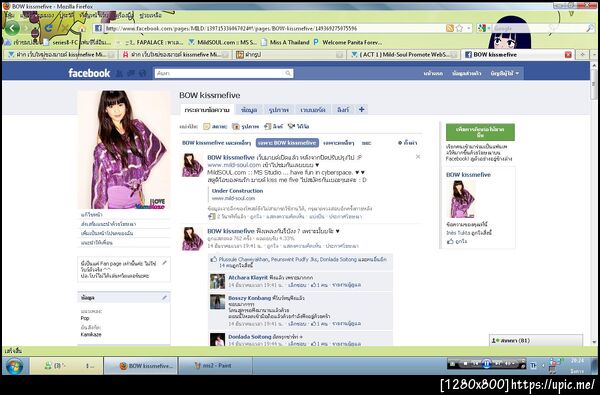Select the highlighted Just BOW kissmefive filter
The height and width of the screenshot is (395, 600).
(287, 143)
